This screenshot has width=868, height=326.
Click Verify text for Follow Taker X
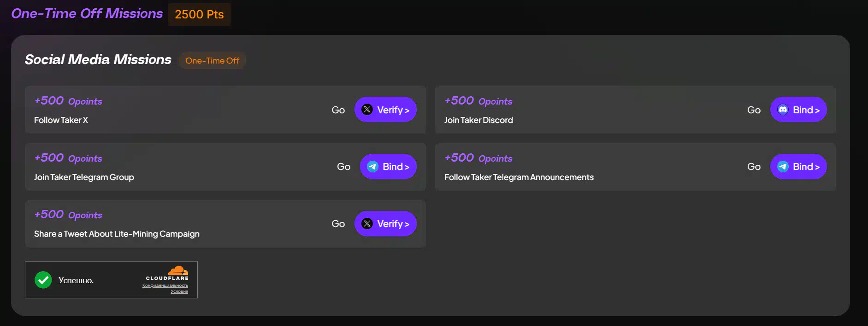pos(393,110)
